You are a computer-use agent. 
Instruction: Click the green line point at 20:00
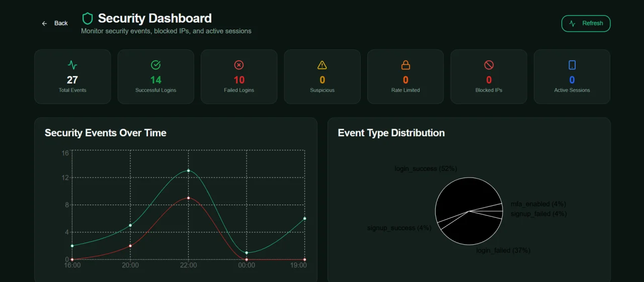(x=130, y=225)
